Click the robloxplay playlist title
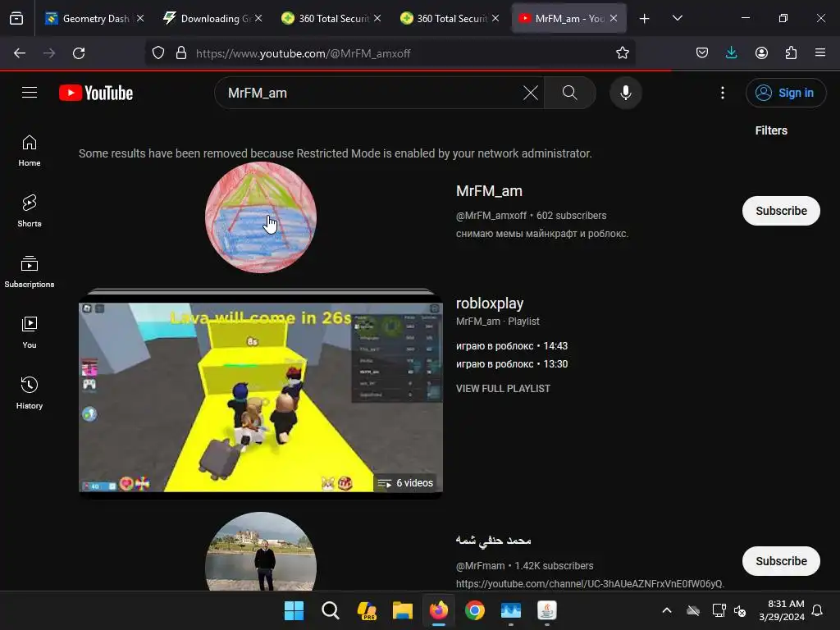The image size is (840, 630). pyautogui.click(x=490, y=304)
